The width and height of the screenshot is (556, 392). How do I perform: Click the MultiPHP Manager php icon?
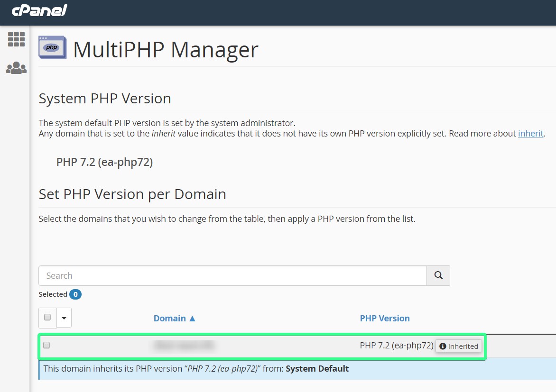[52, 47]
